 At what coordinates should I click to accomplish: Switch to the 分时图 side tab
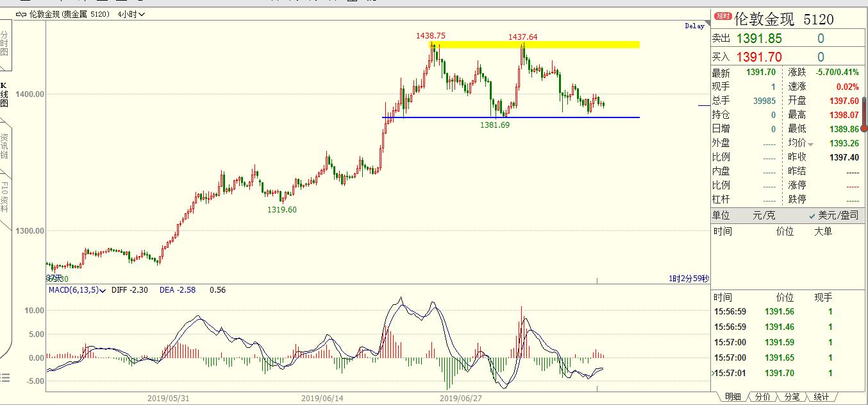(x=4, y=43)
